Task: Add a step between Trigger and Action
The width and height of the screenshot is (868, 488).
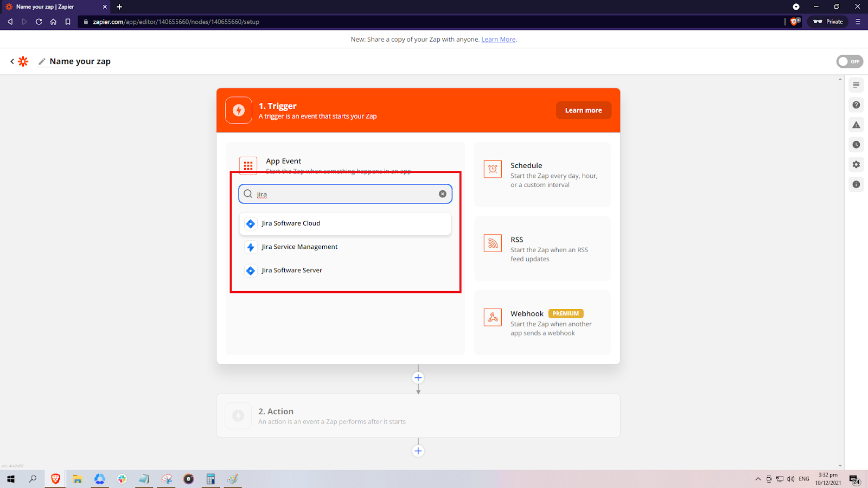Action: 418,378
